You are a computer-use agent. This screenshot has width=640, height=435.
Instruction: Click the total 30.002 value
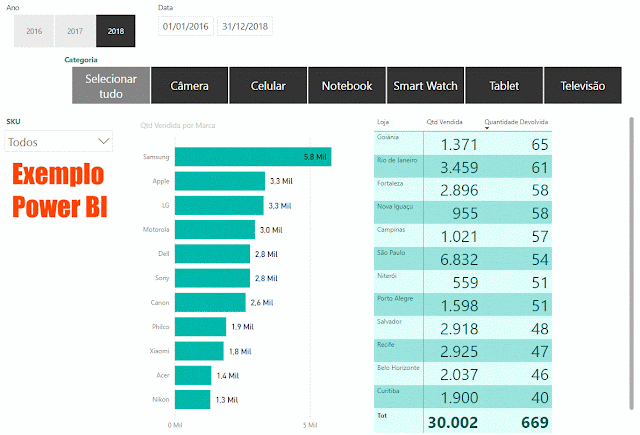click(x=453, y=423)
